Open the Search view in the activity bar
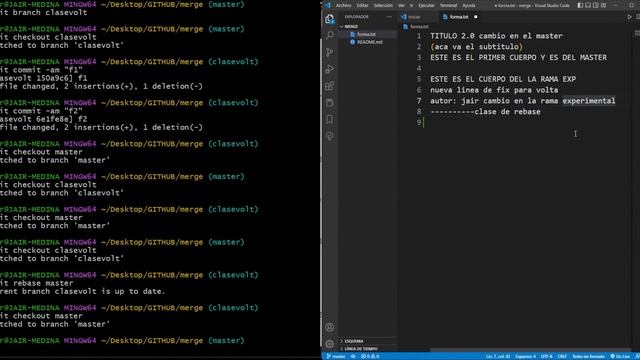Image resolution: width=640 pixels, height=360 pixels. [x=330, y=36]
